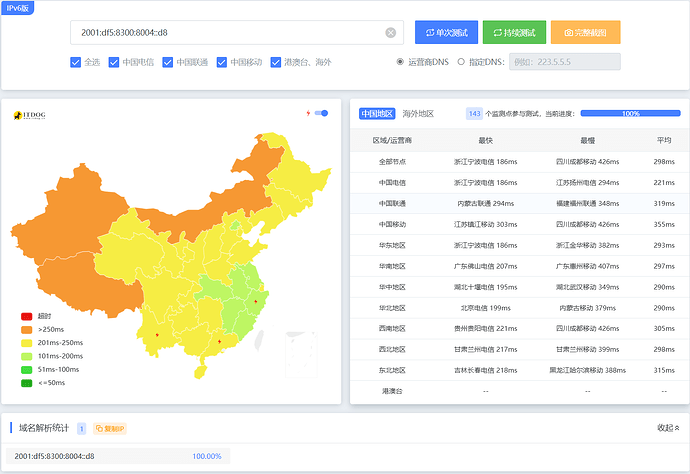
Task: Select the 中国联通 table row label
Action: 392,203
